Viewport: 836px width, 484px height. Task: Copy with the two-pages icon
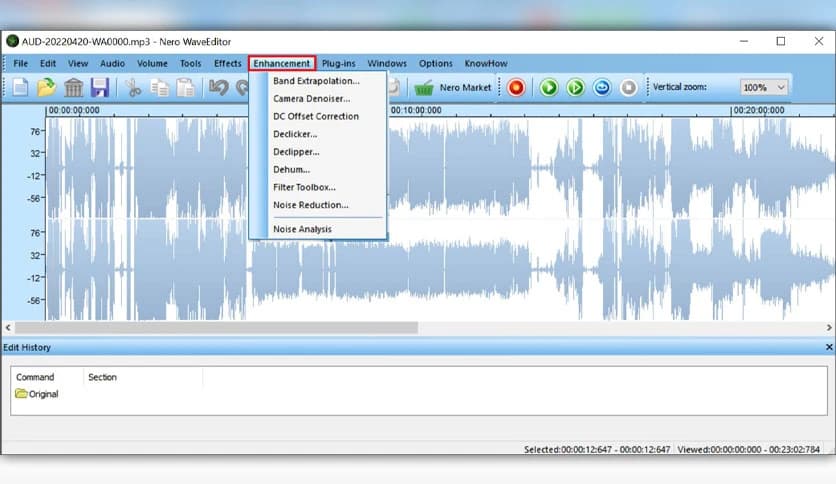point(159,87)
